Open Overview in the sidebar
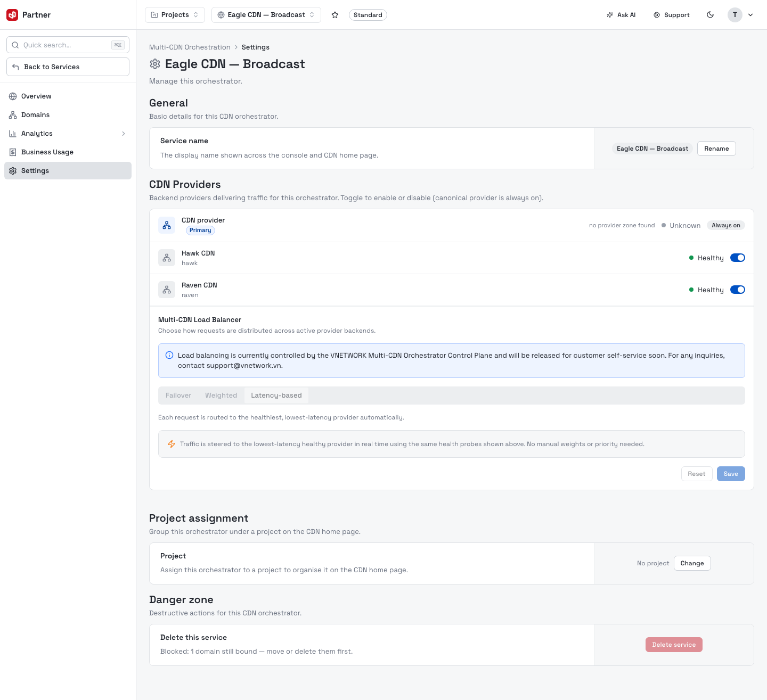This screenshot has height=700, width=767. [68, 96]
